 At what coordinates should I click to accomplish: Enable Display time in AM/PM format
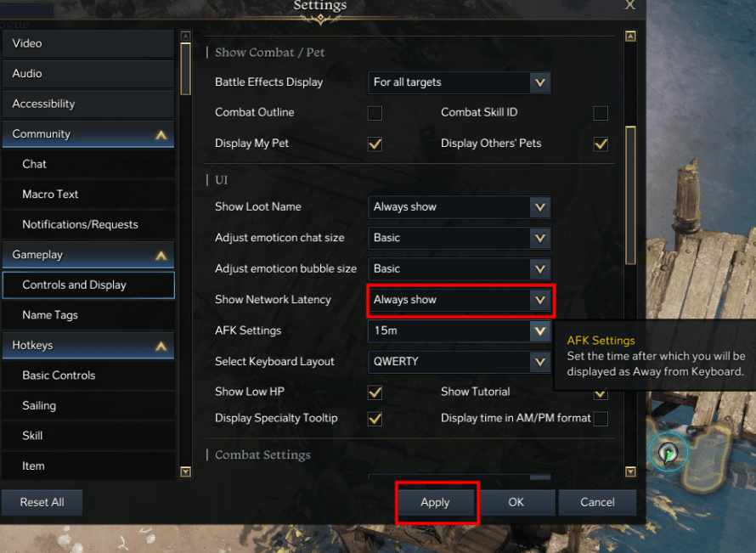point(601,419)
